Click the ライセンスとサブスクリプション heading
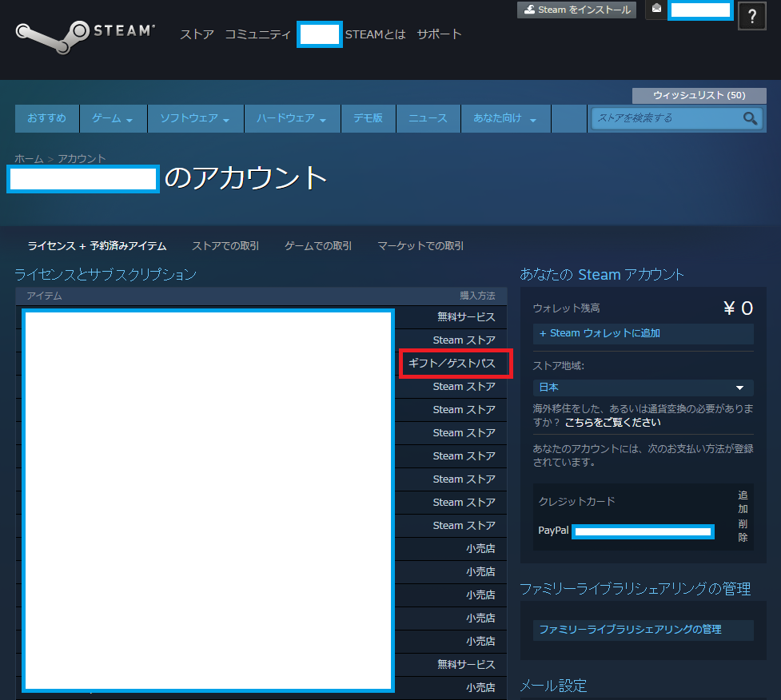 pyautogui.click(x=106, y=274)
